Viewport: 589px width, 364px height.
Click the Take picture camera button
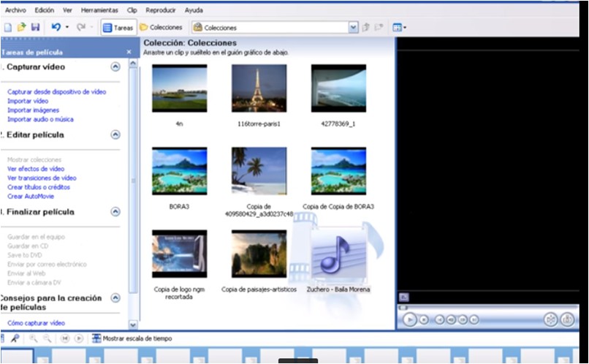pyautogui.click(x=566, y=319)
